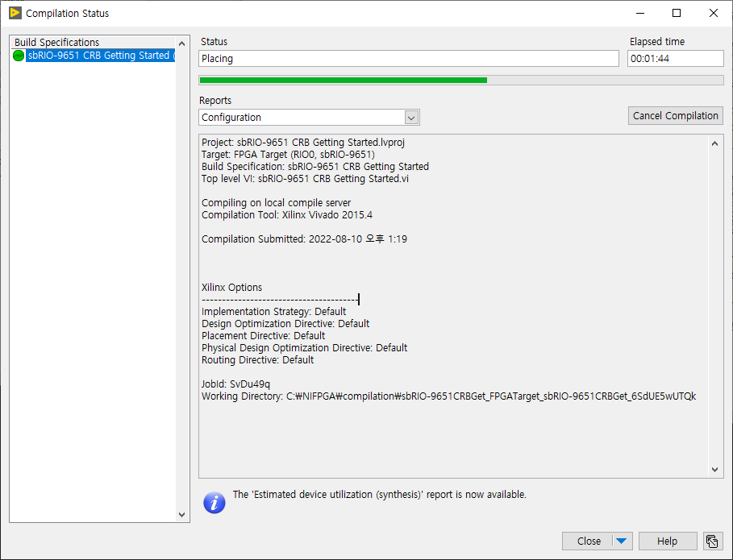Click the report text scroll-down arrow

click(x=714, y=470)
